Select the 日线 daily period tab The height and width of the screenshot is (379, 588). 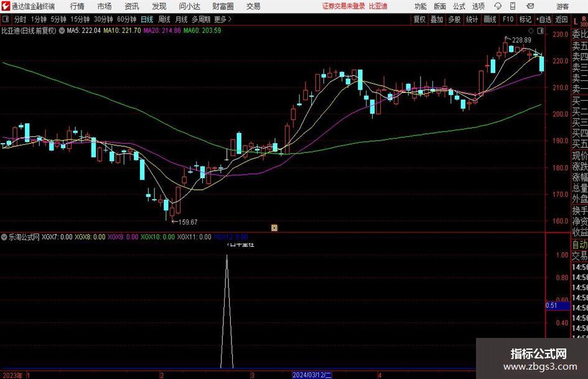[x=147, y=19]
